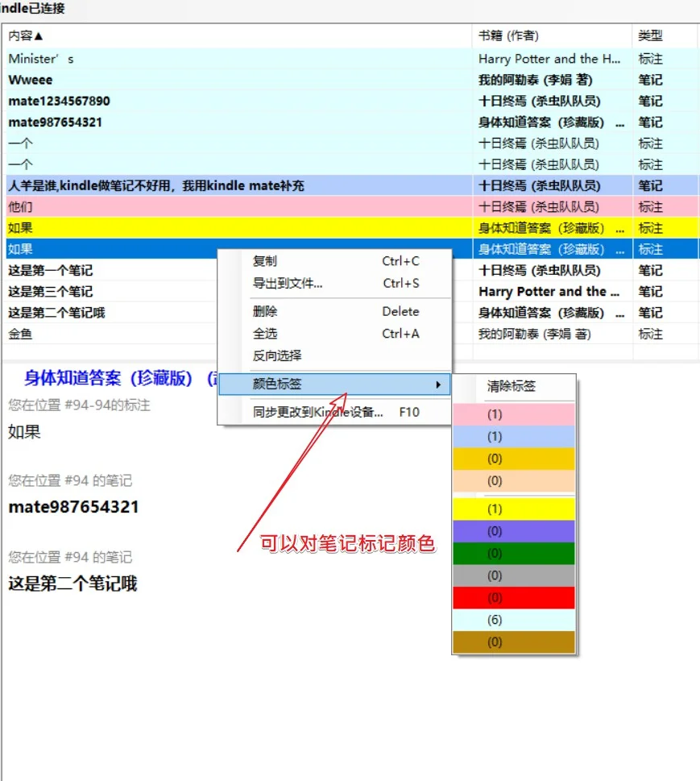Sort by the 内容 column header
This screenshot has height=781, width=700.
pyautogui.click(x=237, y=35)
